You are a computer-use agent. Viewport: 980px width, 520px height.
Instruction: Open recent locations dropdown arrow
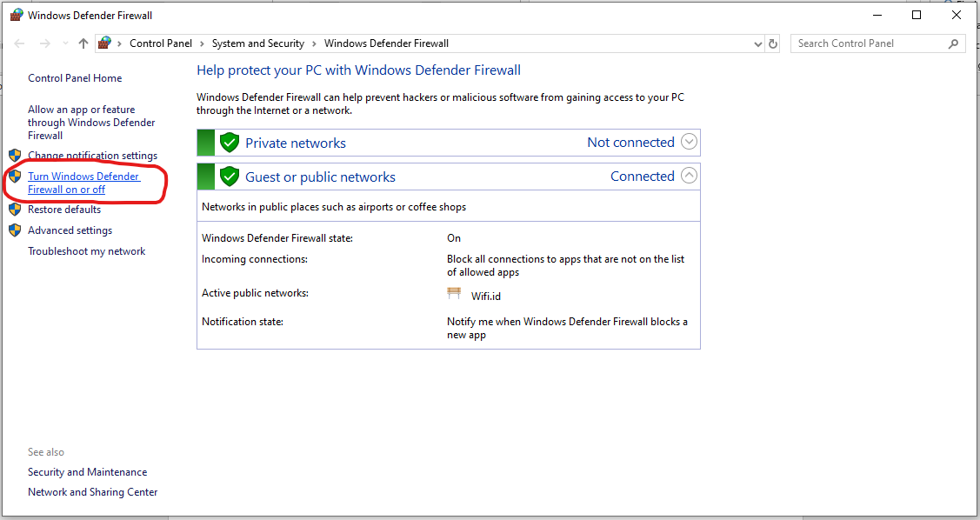click(65, 43)
